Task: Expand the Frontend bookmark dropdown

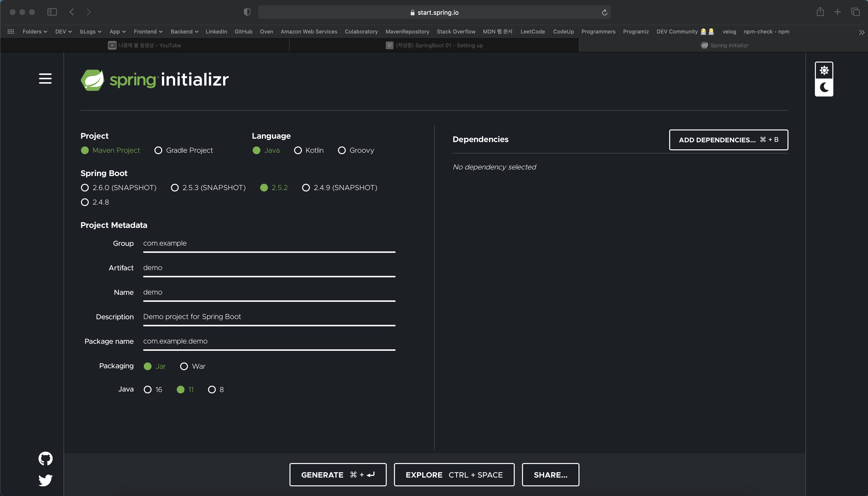Action: coord(148,31)
